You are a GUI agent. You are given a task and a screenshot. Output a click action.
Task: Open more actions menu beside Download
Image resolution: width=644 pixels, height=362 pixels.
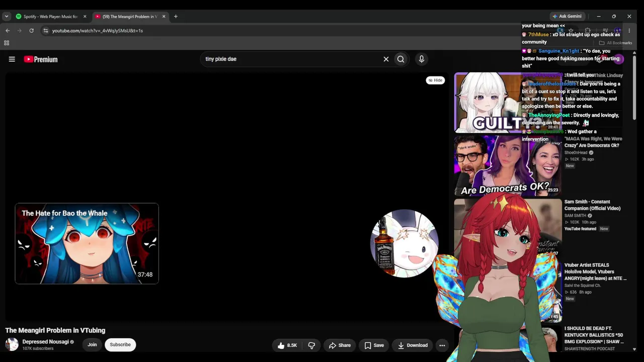(x=442, y=345)
